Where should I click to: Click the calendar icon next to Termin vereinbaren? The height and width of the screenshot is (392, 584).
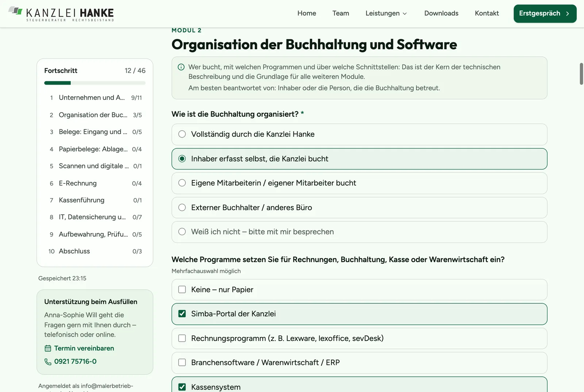tap(48, 348)
